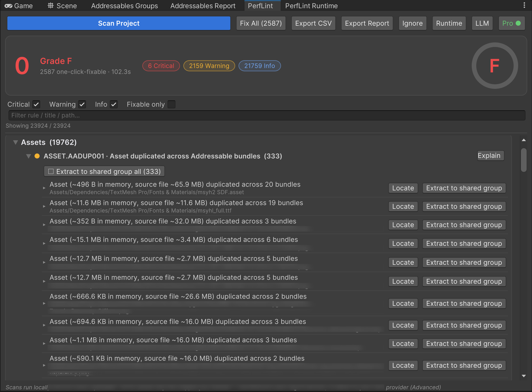Click the Runtime button
Image resolution: width=532 pixels, height=392 pixels.
tap(449, 23)
